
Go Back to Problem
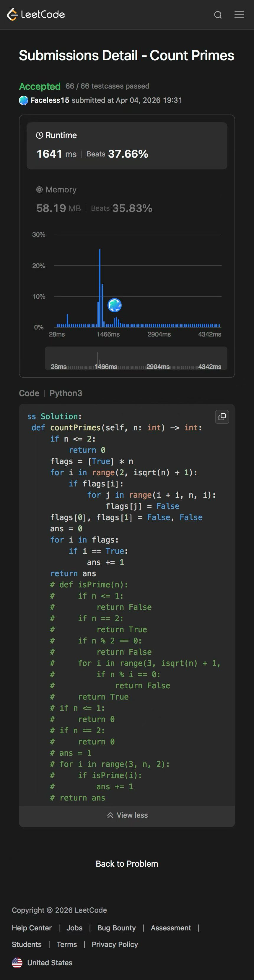pyautogui.click(x=127, y=864)
